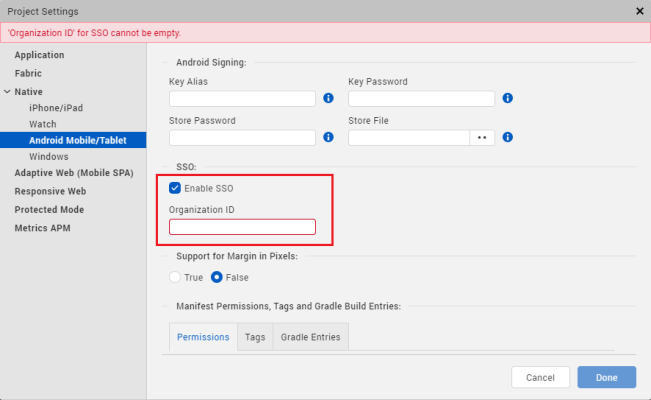This screenshot has height=400, width=651.
Task: Open the Metrics APM section
Action: coord(42,228)
